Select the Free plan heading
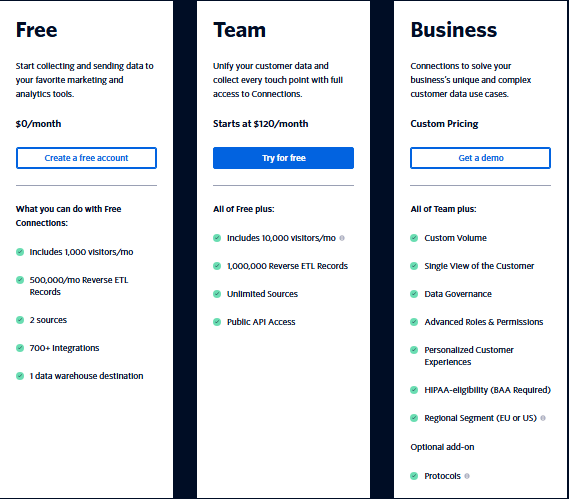This screenshot has width=569, height=499. pos(37,30)
